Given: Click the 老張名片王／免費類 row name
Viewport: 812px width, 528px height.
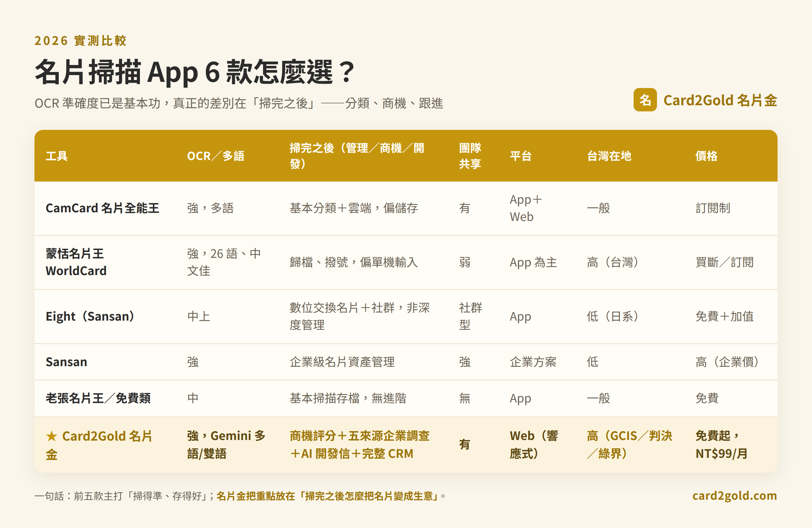Looking at the screenshot, I should pos(98,398).
